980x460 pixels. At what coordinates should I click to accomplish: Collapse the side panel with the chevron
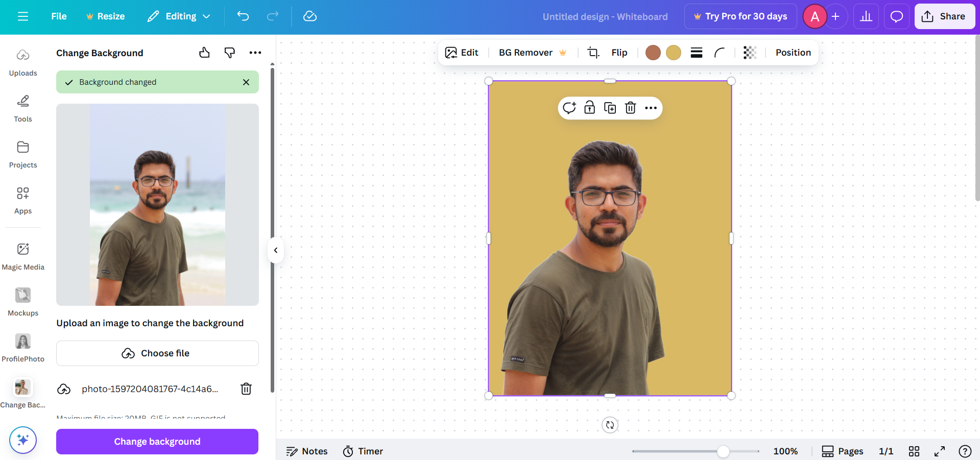275,250
